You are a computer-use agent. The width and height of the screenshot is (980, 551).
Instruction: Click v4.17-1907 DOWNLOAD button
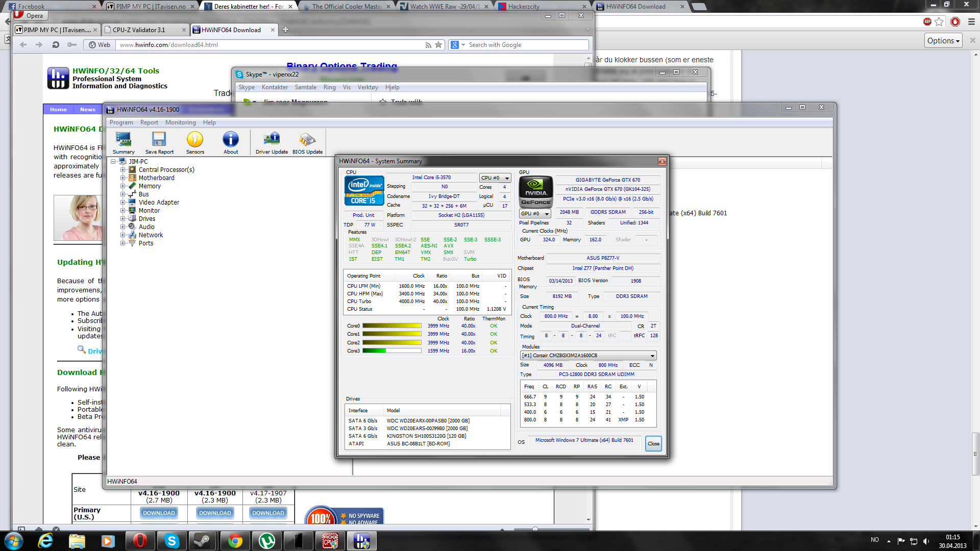268,513
